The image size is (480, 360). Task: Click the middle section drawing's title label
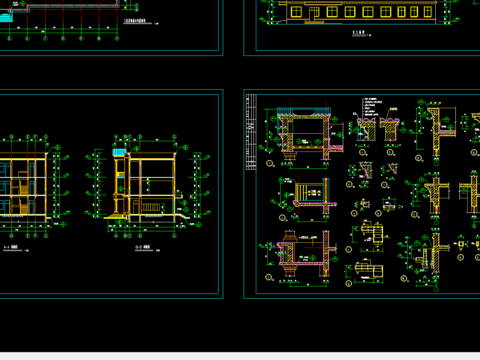[143, 247]
